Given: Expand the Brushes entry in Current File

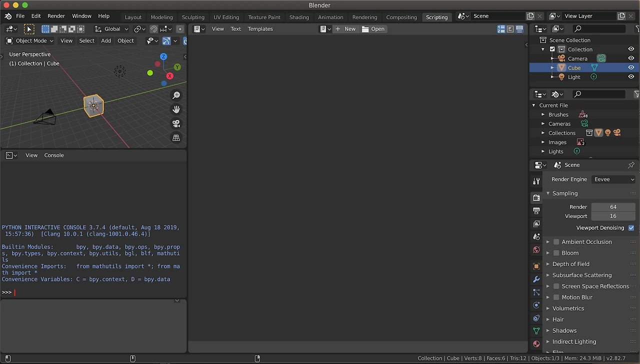Looking at the screenshot, I should pos(543,114).
